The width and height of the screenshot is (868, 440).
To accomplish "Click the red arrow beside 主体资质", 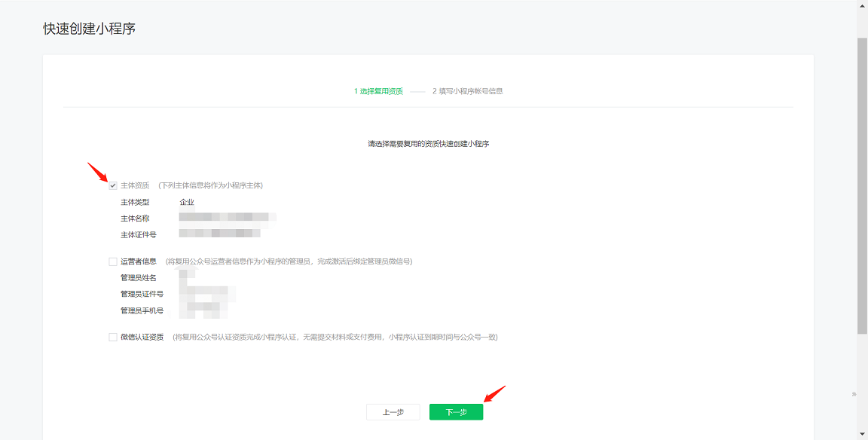I will (x=98, y=173).
